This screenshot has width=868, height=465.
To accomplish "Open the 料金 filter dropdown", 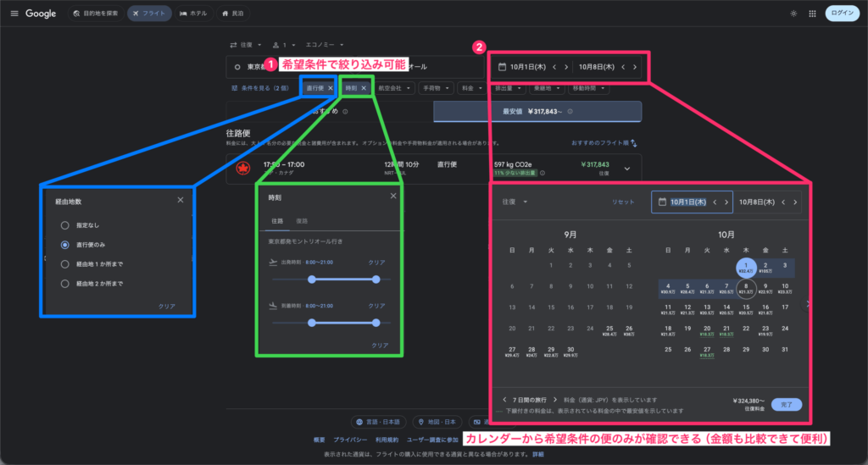I will tap(471, 88).
